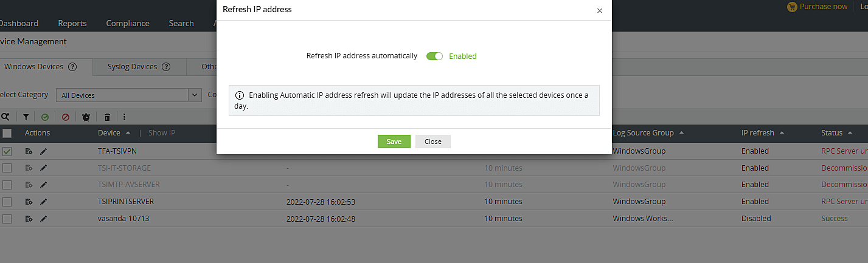Open the Reports menu
Screen dimensions: 868x263
72,23
